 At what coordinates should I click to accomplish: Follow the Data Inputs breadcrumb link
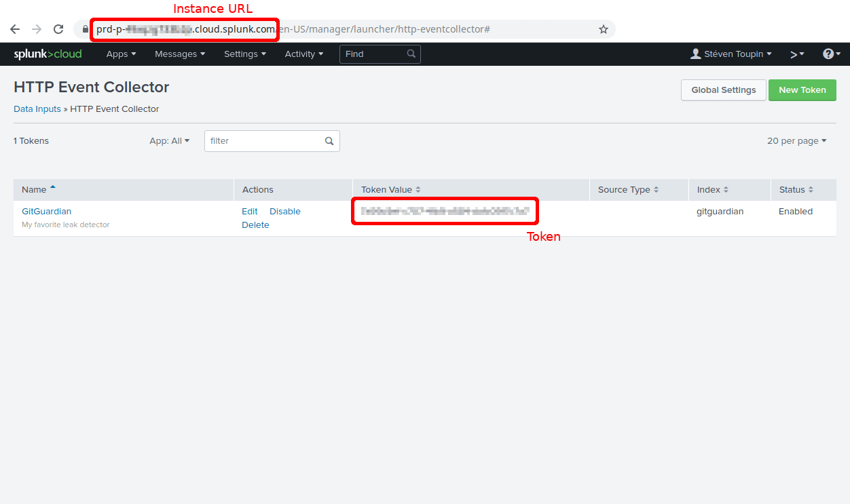pyautogui.click(x=37, y=109)
